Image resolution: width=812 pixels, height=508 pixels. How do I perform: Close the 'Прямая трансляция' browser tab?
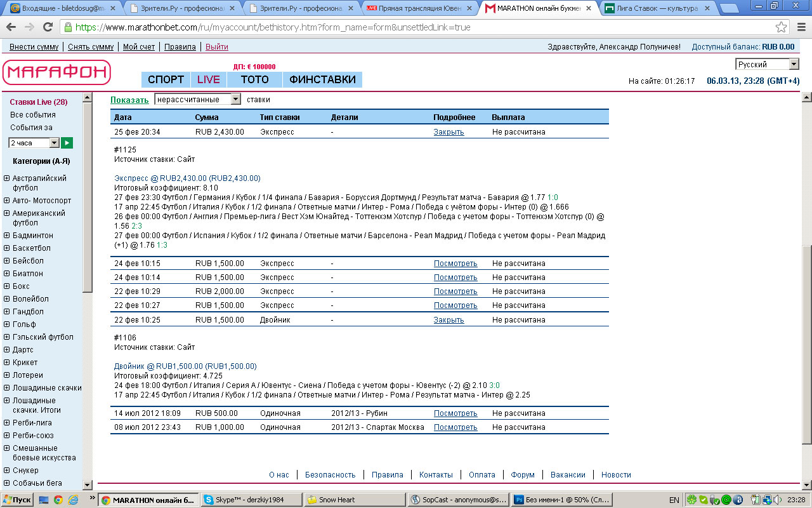coord(471,9)
